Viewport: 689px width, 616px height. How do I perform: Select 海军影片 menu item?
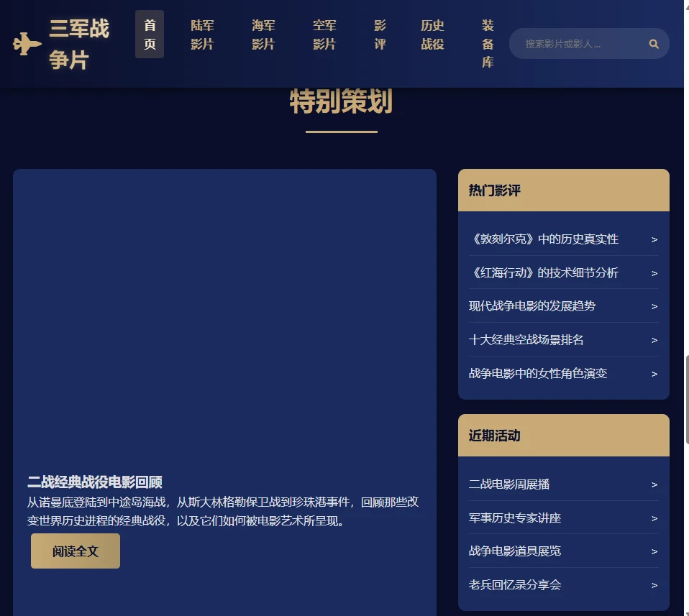(263, 35)
